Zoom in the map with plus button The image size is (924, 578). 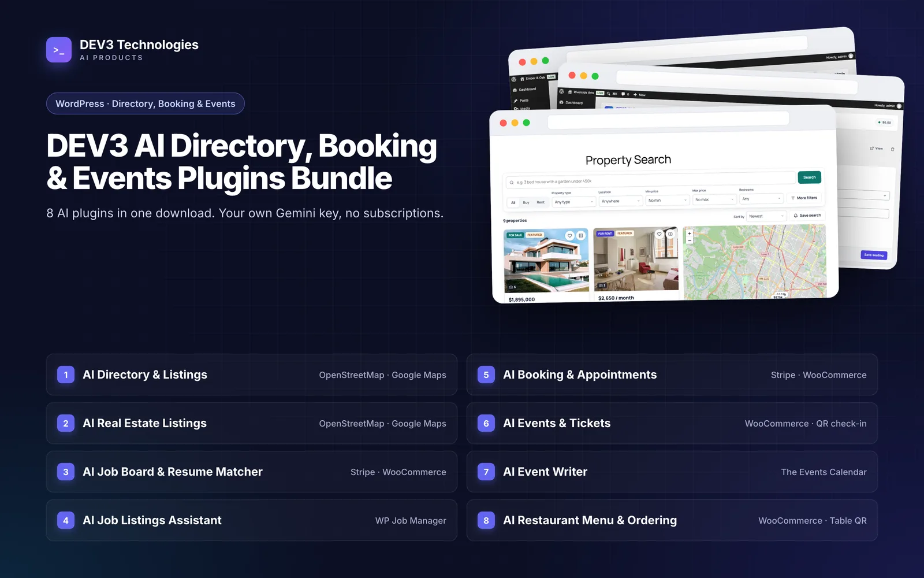690,234
